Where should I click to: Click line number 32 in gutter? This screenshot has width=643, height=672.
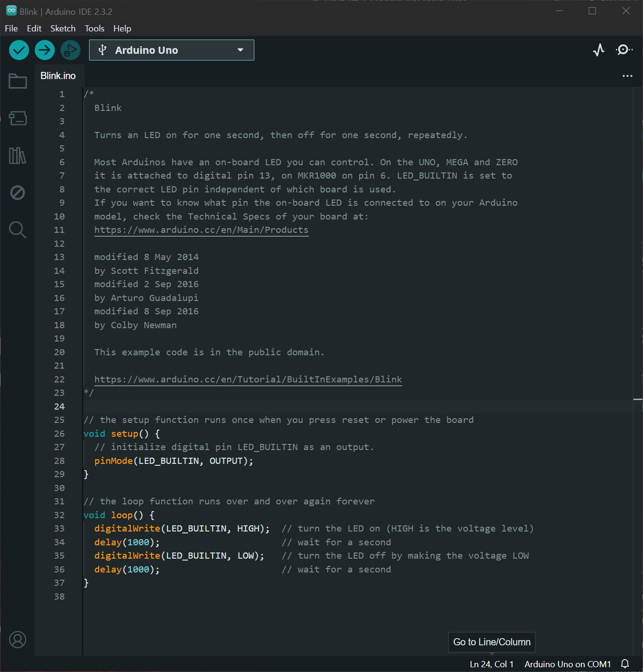tap(59, 515)
